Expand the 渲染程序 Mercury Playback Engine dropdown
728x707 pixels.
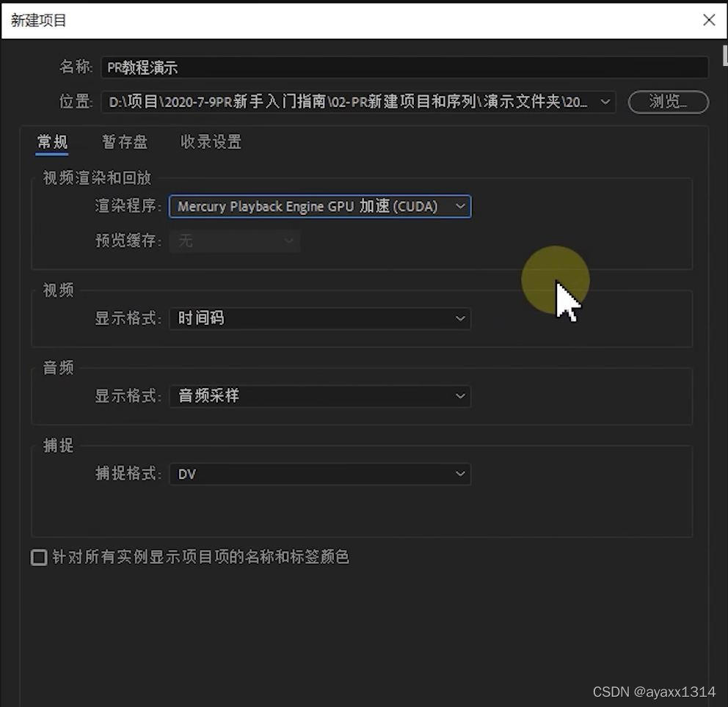pos(308,207)
